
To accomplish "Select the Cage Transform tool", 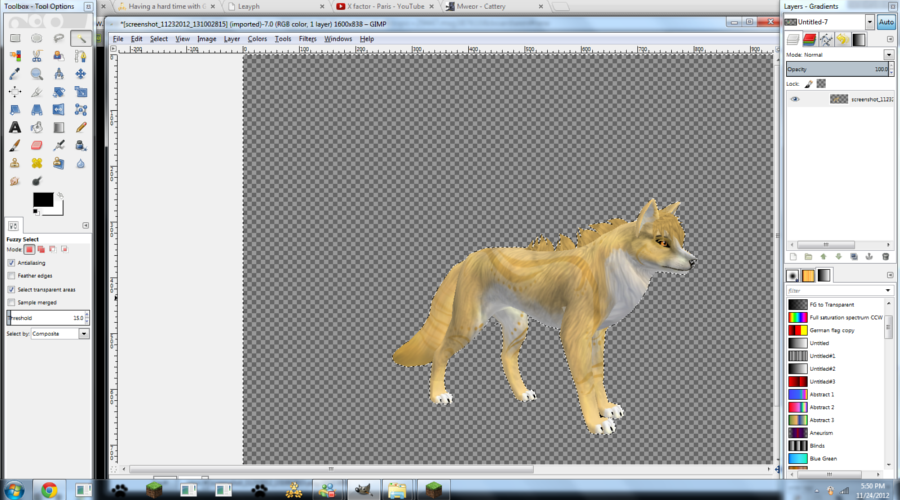I will [x=80, y=110].
